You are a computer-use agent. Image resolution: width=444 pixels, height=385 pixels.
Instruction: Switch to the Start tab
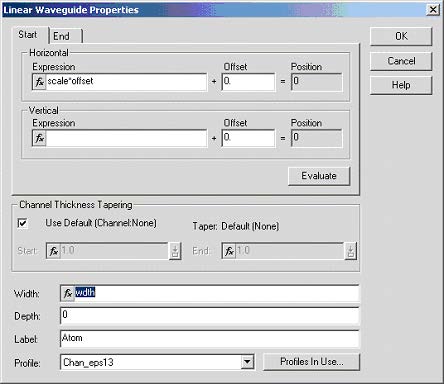[x=28, y=35]
